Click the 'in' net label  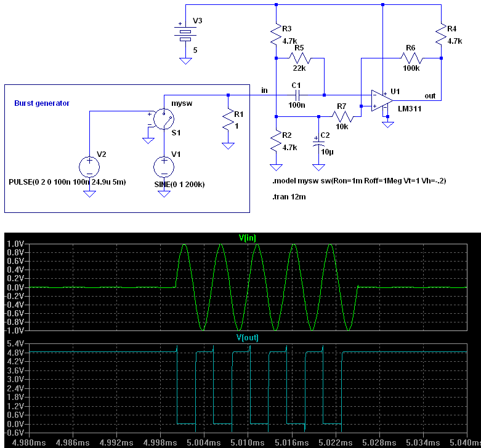pos(264,90)
